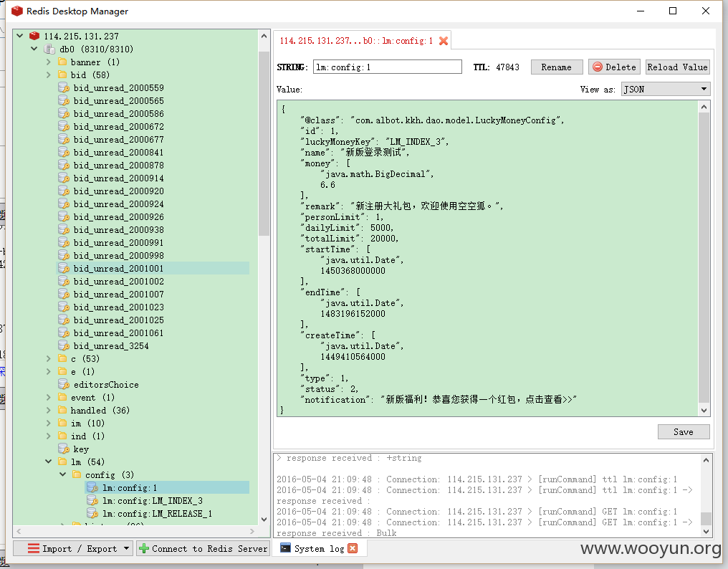Viewport: 728px width, 569px height.
Task: Click the key name input field
Action: [x=388, y=67]
